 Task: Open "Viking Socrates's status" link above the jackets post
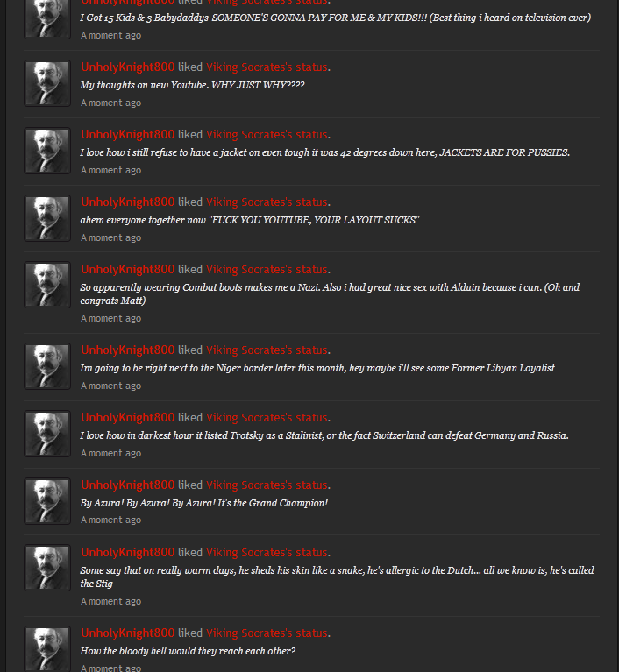(267, 135)
